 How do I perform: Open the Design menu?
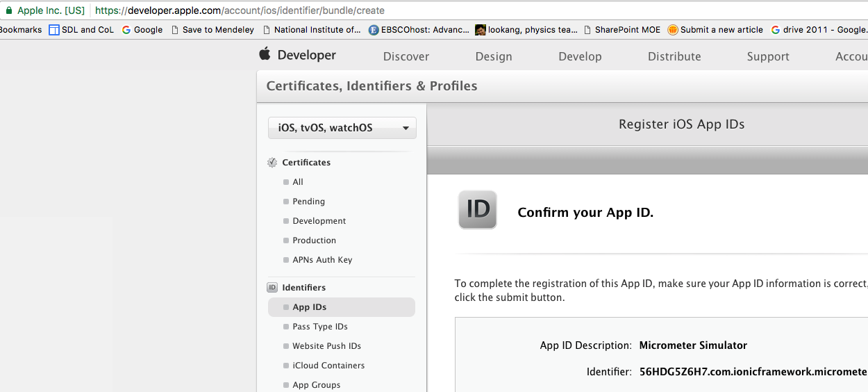494,56
